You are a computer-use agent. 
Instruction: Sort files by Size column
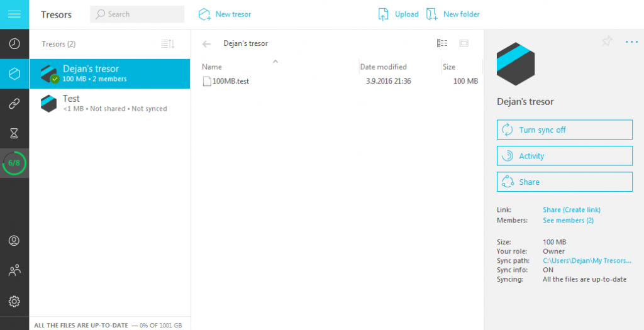tap(449, 67)
